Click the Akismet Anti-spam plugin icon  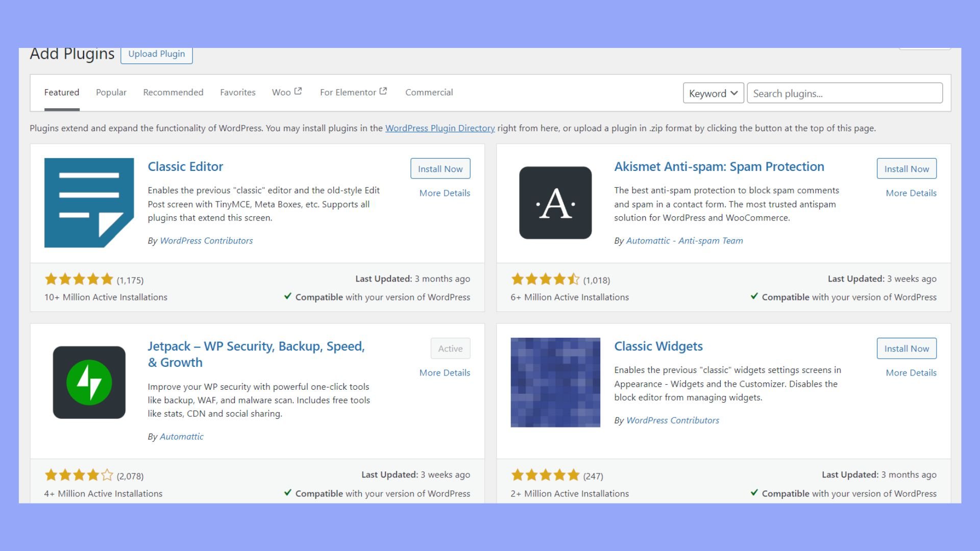tap(555, 203)
